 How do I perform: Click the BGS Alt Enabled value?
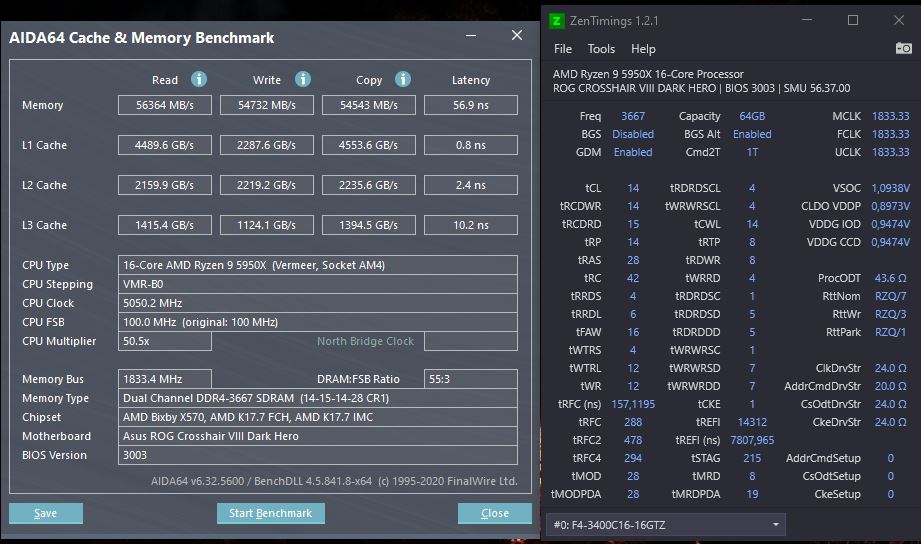point(752,134)
